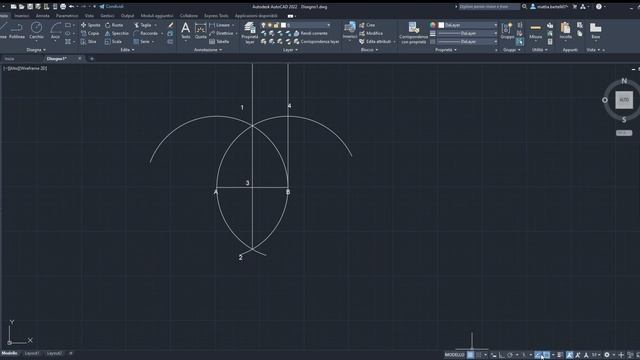Toggle object snap tracking in status bar
This screenshot has height=360, width=640.
point(538,355)
